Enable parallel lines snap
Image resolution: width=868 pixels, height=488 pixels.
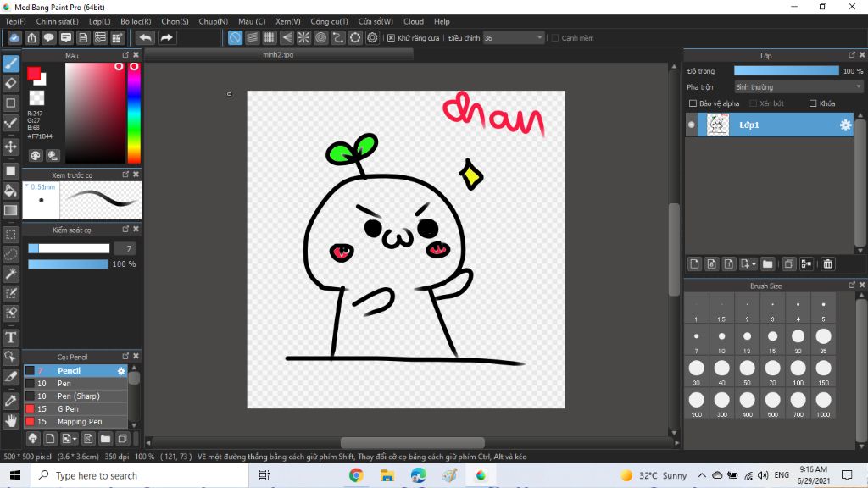click(x=252, y=37)
